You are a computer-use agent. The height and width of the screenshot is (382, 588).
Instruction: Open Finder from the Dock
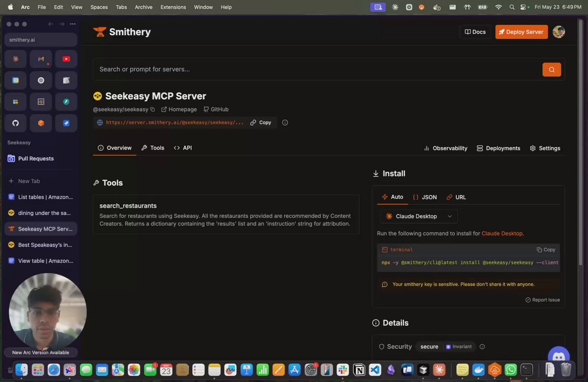(22, 369)
